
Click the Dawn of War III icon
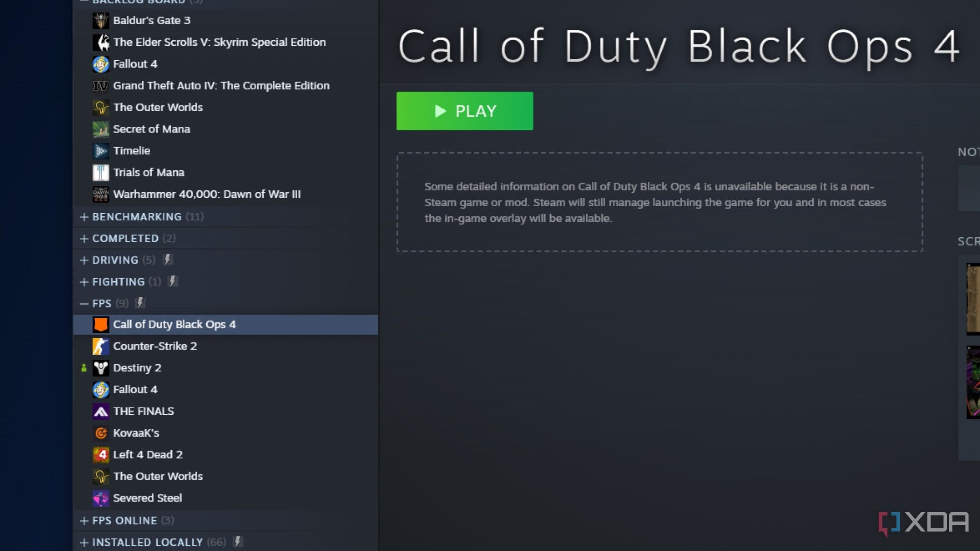[x=101, y=194]
